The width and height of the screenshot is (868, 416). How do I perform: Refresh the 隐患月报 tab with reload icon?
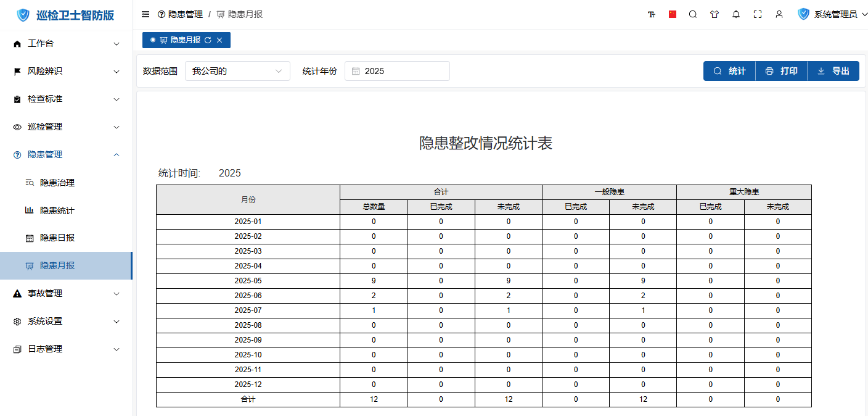coord(208,40)
